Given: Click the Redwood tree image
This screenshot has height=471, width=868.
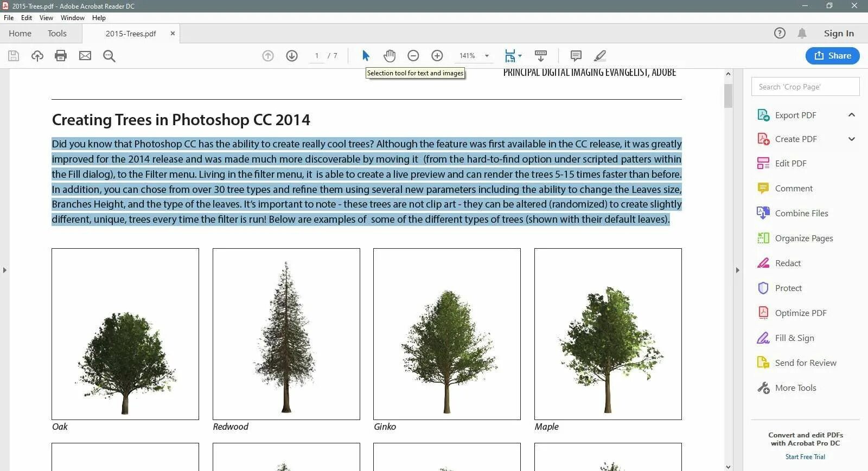Looking at the screenshot, I should (x=286, y=334).
